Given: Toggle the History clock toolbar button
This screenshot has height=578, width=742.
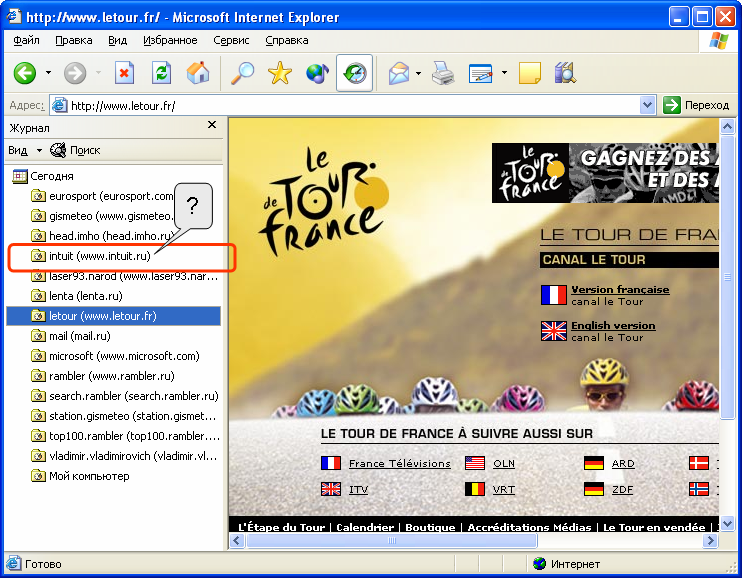Looking at the screenshot, I should tap(354, 73).
